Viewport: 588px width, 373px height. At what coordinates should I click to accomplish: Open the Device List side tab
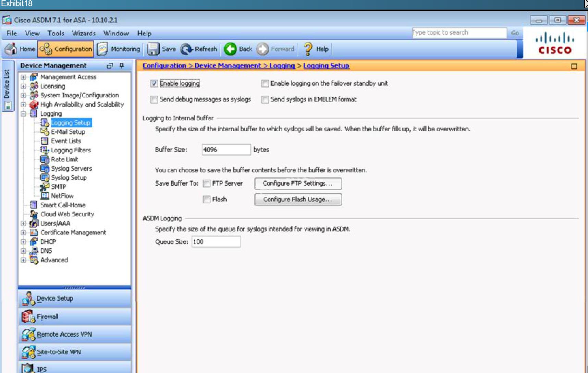point(8,86)
